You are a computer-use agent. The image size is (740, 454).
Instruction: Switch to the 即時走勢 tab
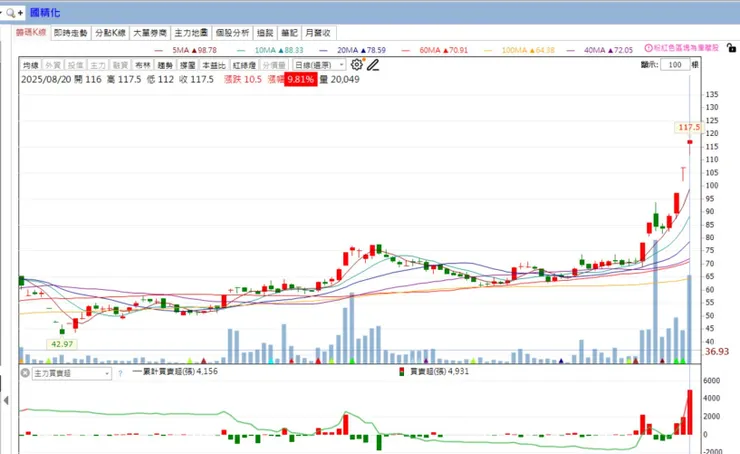click(x=70, y=33)
